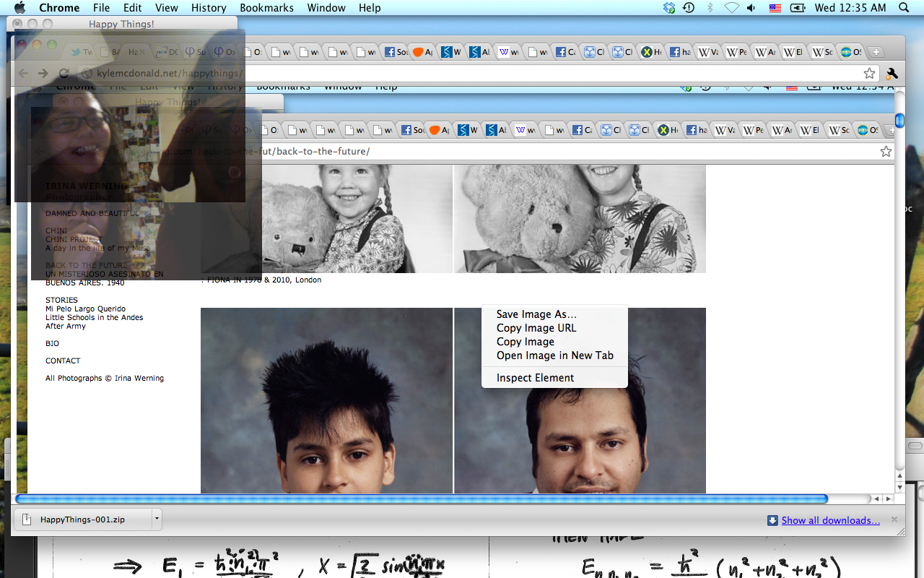The height and width of the screenshot is (578, 924).
Task: Close the downloads bar
Action: (894, 519)
